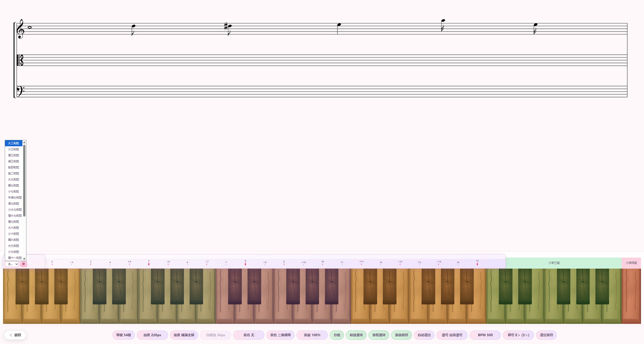Toggle the 音程滑块 interval slider option

pos(379,335)
